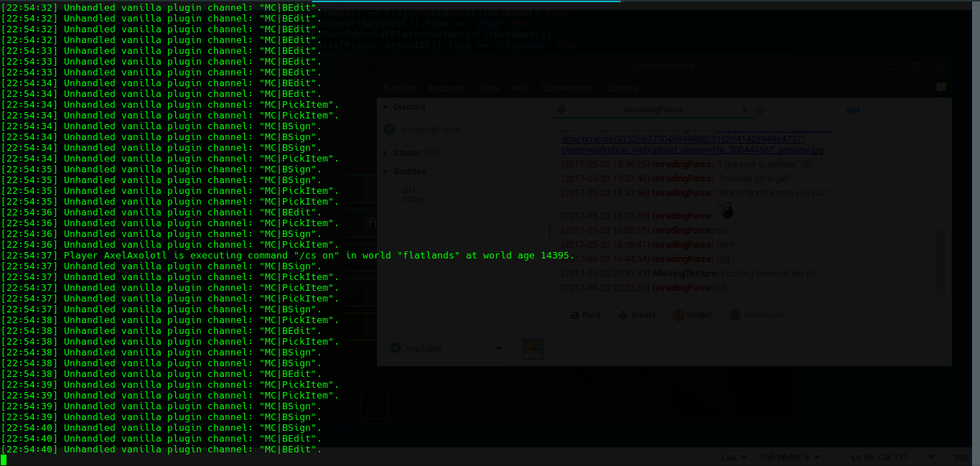Open the Tools menu in Pidgin
This screenshot has height=466, width=980.
488,88
